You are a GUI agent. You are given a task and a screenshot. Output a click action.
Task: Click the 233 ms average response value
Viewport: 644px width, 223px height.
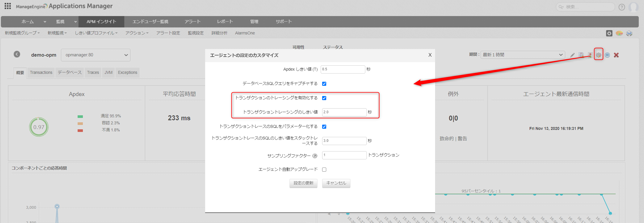pos(179,118)
